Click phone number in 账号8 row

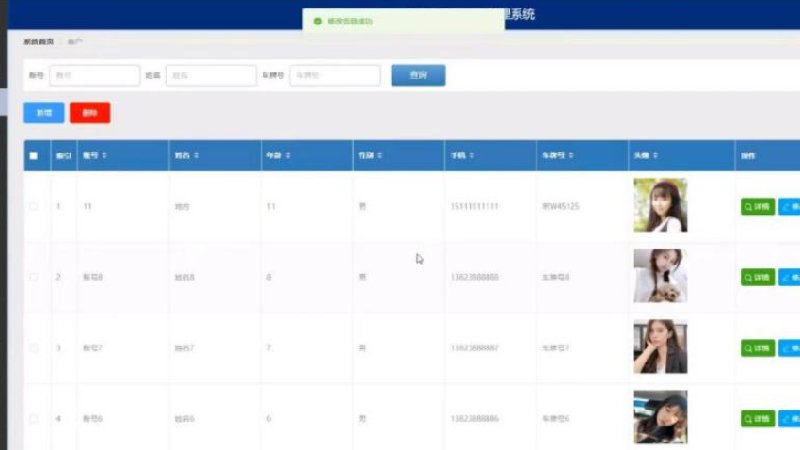coord(474,277)
